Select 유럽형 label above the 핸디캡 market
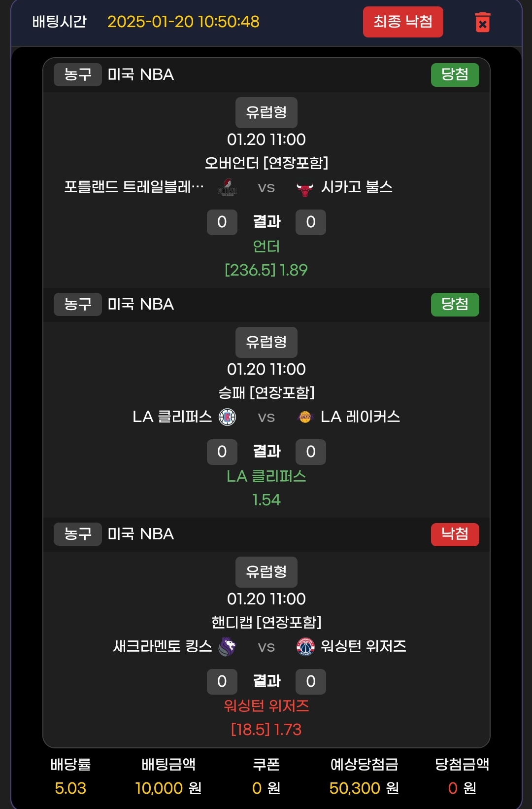 pos(266,572)
